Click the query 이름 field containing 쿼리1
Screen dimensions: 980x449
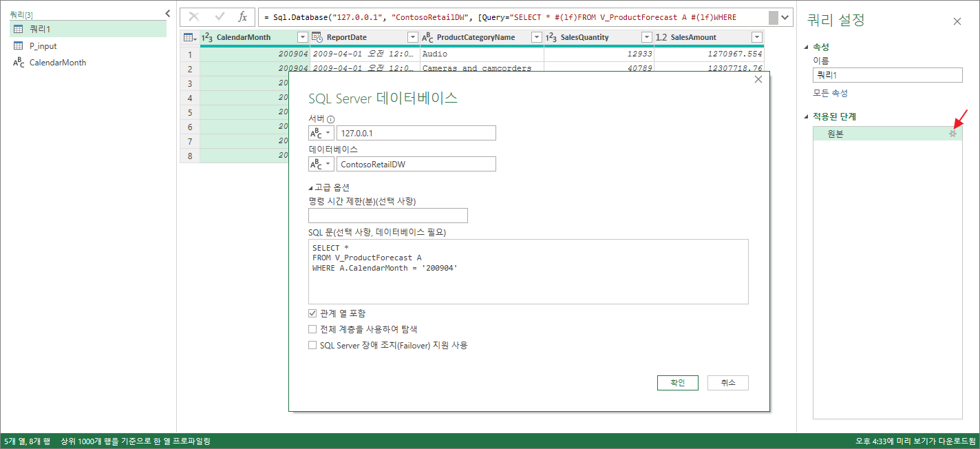(x=888, y=76)
